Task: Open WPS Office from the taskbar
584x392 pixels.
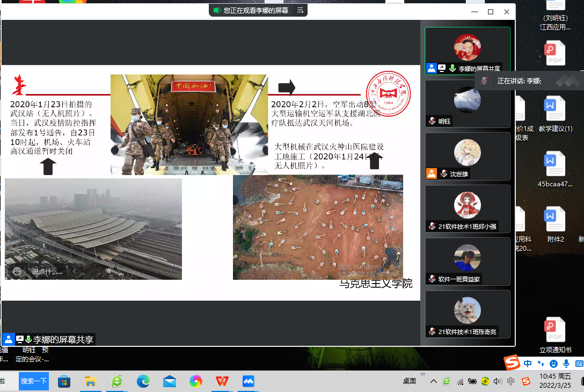Action: 222,382
